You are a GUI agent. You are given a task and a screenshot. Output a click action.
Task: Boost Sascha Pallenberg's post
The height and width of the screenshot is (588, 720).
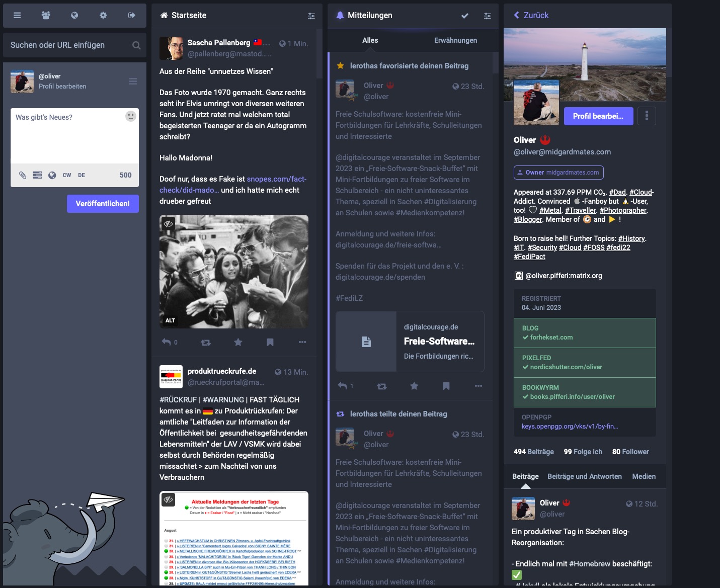(206, 343)
